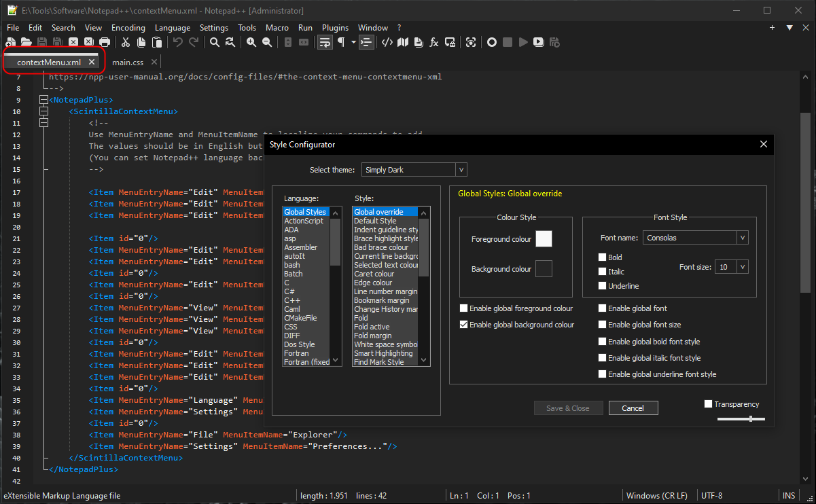Toggle word wrap in the toolbar
This screenshot has width=816, height=504.
click(x=325, y=42)
